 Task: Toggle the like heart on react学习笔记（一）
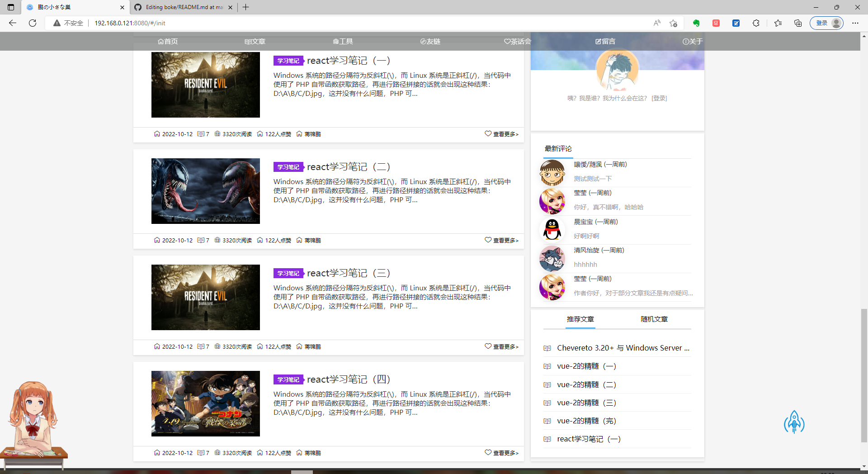488,134
